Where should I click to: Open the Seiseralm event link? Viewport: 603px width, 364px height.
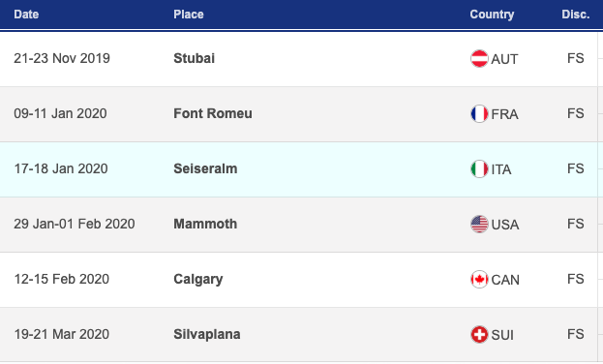pyautogui.click(x=205, y=168)
